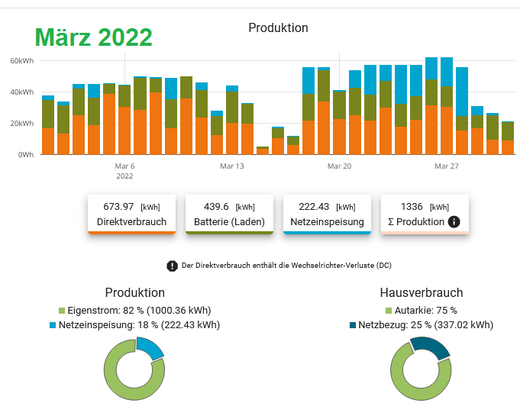Click the info icon next to Σ Produktion
Image resolution: width=520 pixels, height=403 pixels.
(x=454, y=222)
